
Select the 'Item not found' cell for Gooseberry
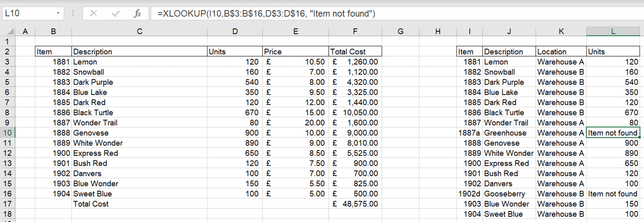point(613,194)
